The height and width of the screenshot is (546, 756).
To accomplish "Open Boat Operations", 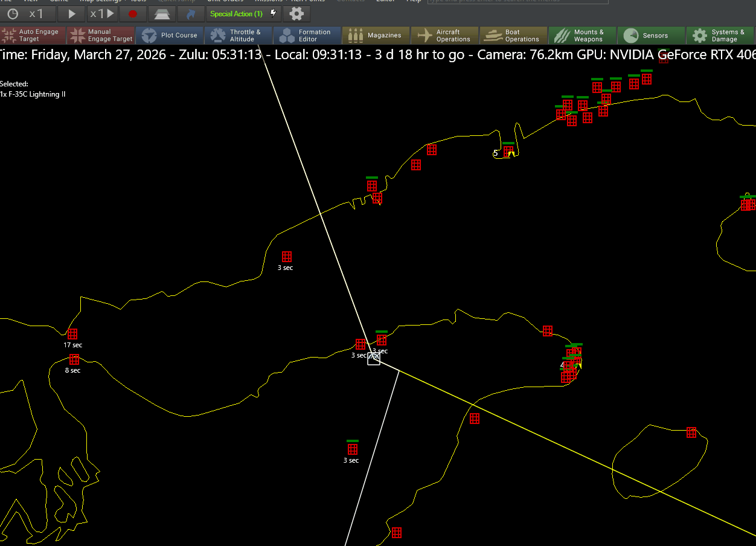I will pyautogui.click(x=513, y=35).
